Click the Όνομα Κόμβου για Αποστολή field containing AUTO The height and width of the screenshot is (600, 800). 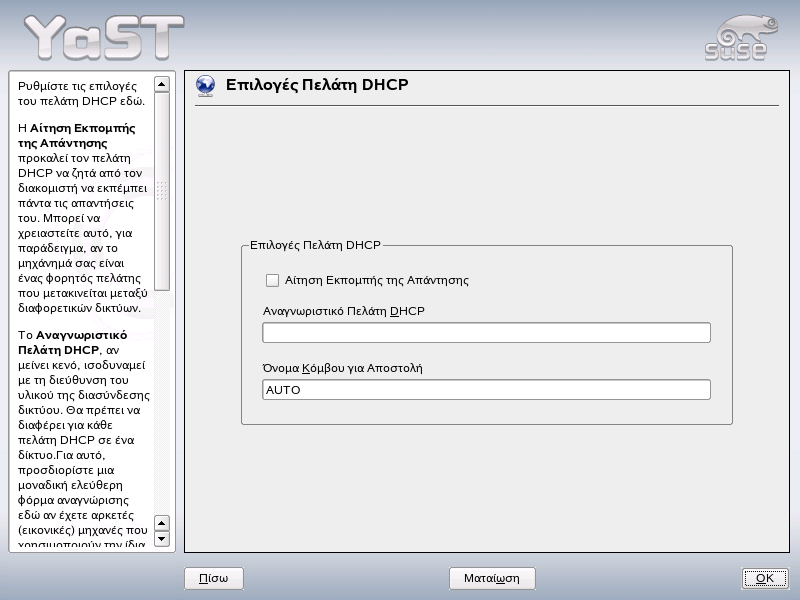coord(486,390)
